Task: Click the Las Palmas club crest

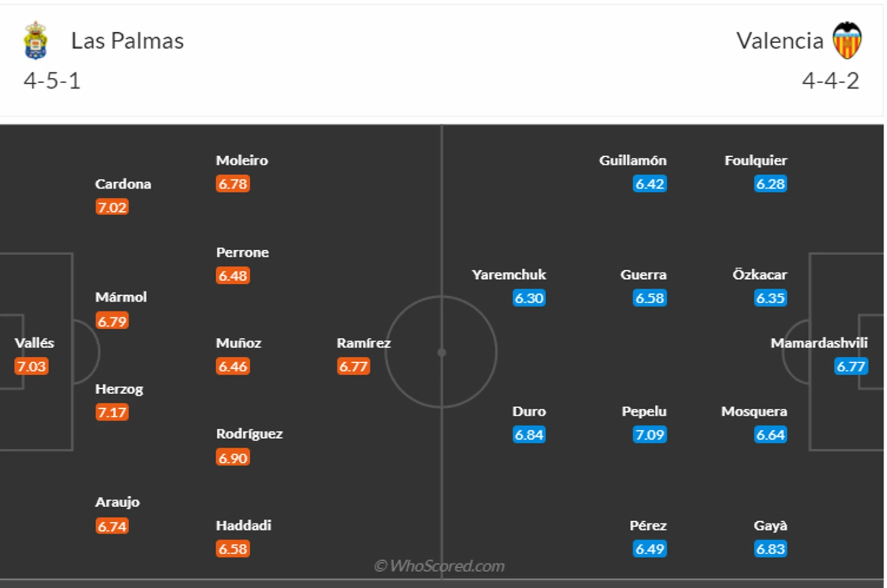Action: [x=35, y=40]
